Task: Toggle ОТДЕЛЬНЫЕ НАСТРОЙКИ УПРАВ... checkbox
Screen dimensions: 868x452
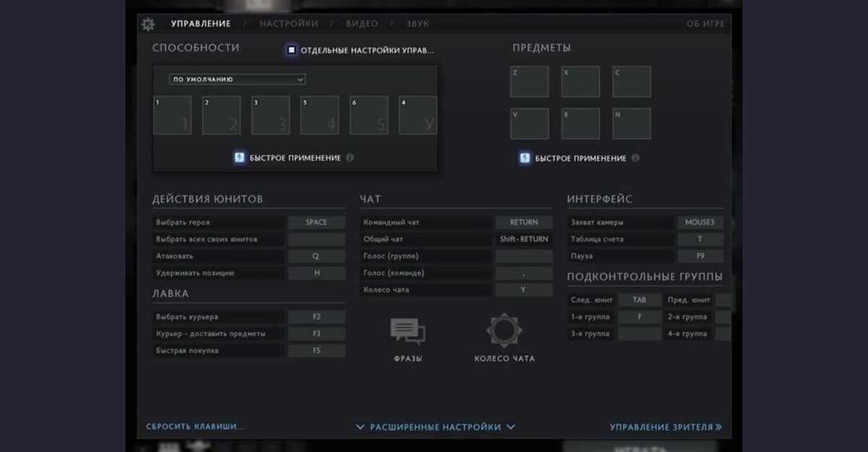Action: click(x=292, y=50)
